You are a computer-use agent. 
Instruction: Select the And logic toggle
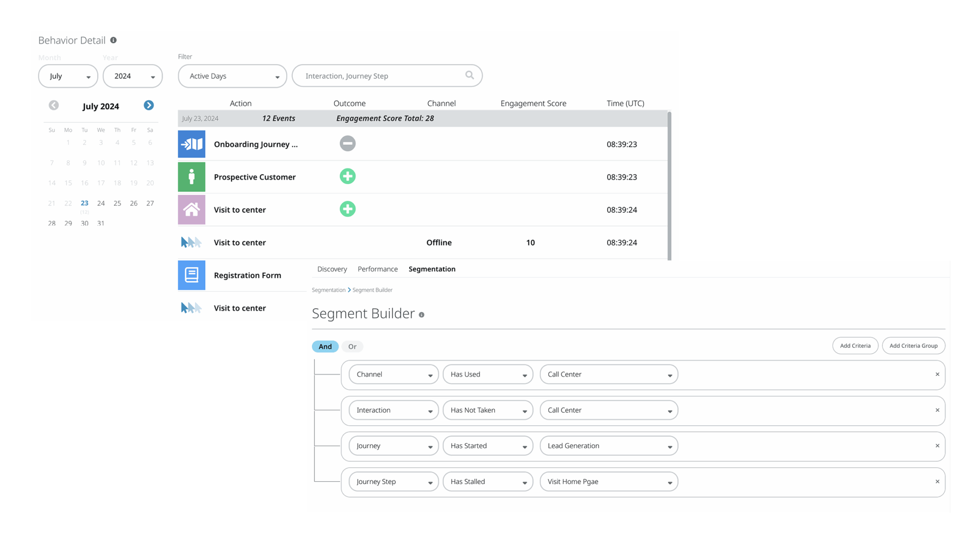pos(325,346)
